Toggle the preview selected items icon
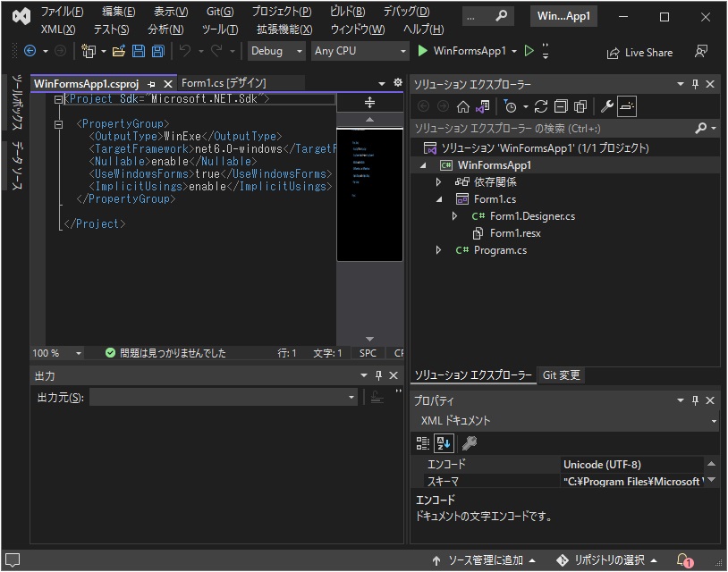 tap(626, 106)
